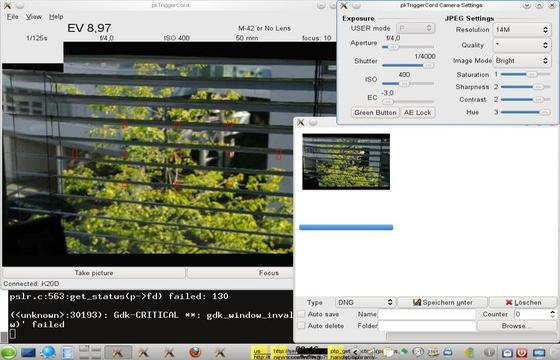Enable the Auto delete checkbox
This screenshot has width=560, height=360.
(302, 326)
